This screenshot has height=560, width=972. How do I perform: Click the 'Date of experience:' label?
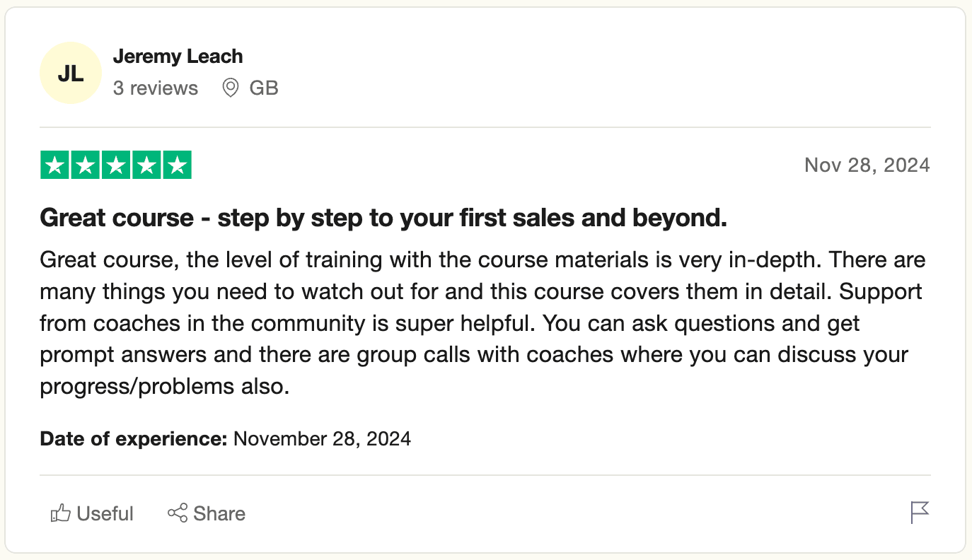click(133, 439)
